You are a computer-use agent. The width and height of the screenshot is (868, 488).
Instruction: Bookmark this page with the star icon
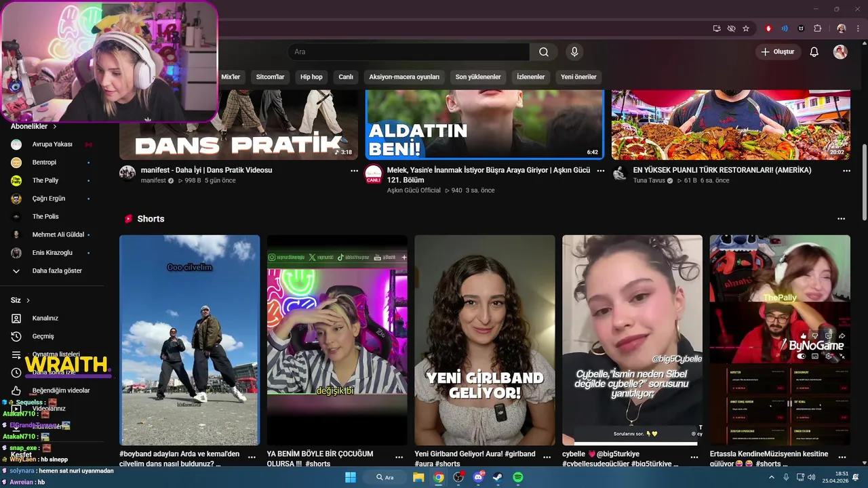tap(746, 28)
